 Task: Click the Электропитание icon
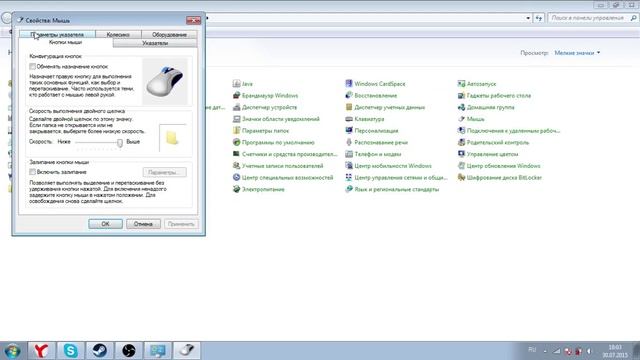coord(236,189)
